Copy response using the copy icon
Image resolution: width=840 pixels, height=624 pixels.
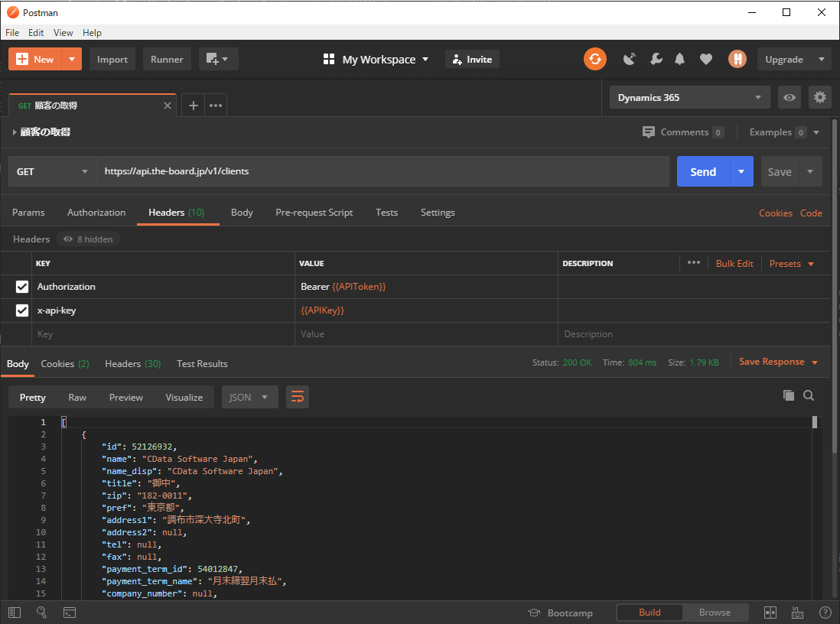[789, 395]
